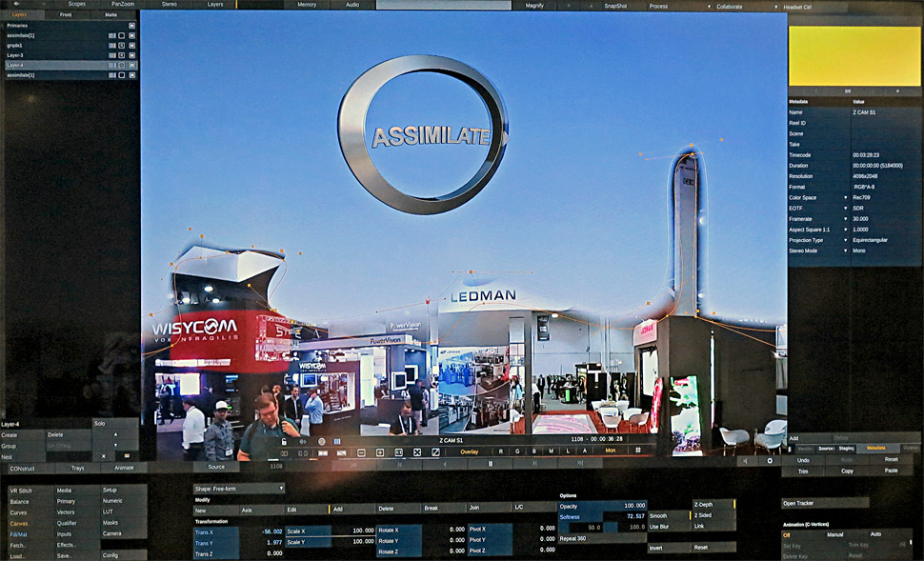Image resolution: width=924 pixels, height=561 pixels.
Task: Click the X icon in the Nest row
Action: [104, 456]
